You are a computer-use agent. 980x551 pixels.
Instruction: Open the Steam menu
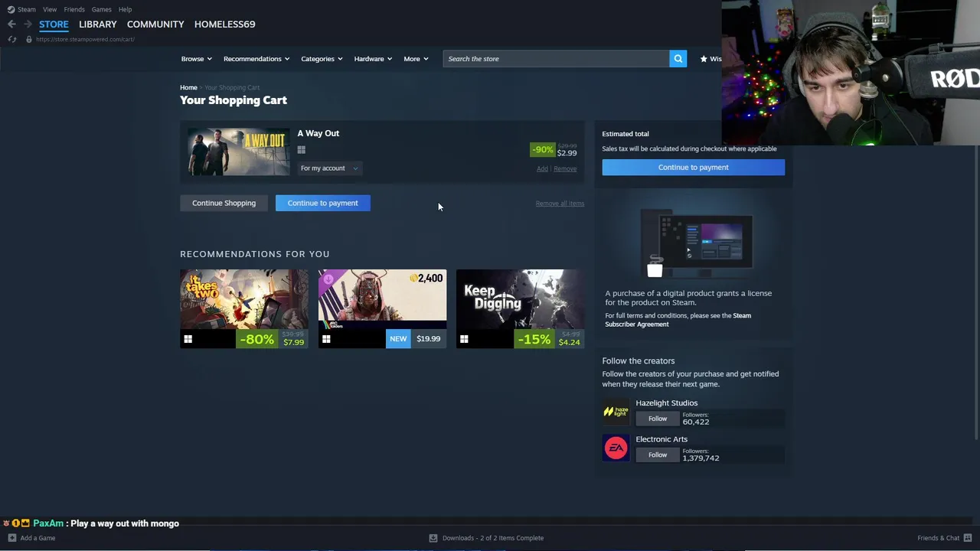(27, 9)
